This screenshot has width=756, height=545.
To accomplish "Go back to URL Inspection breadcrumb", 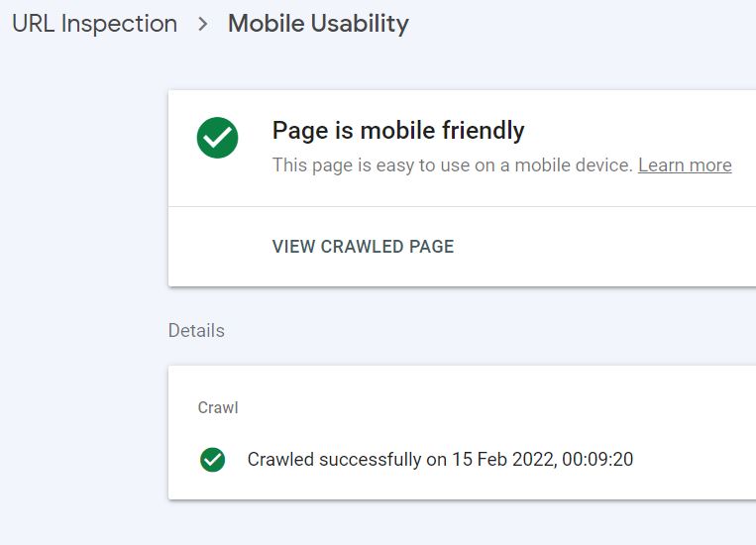I will [94, 24].
